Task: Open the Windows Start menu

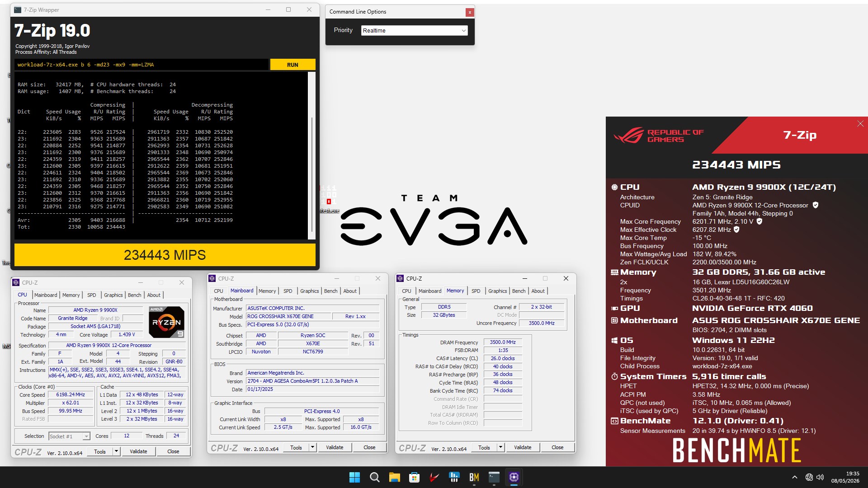Action: (x=355, y=477)
